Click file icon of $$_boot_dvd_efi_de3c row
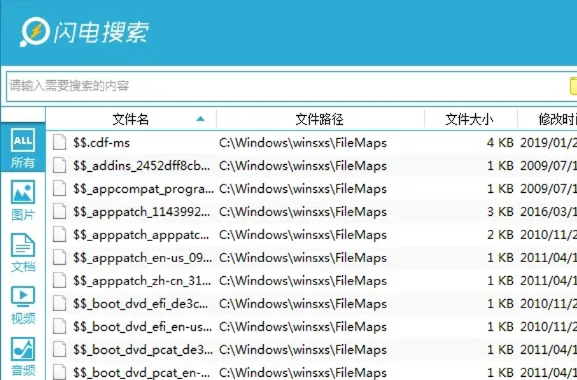This screenshot has height=380, width=577. tap(59, 303)
